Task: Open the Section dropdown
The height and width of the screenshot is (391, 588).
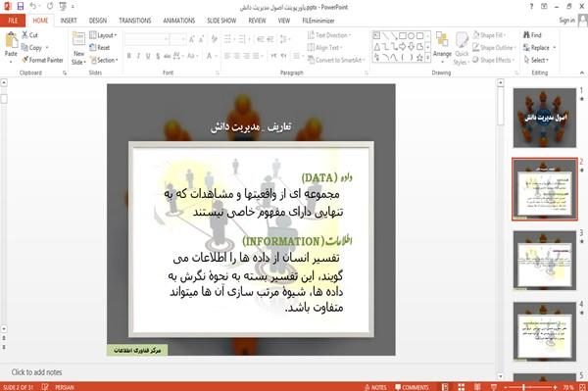Action: (104, 60)
